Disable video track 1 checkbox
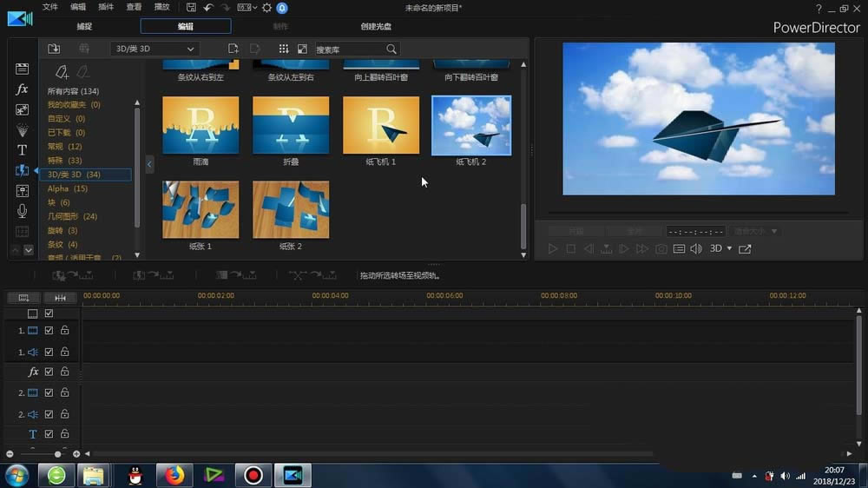868x488 pixels. tap(49, 331)
